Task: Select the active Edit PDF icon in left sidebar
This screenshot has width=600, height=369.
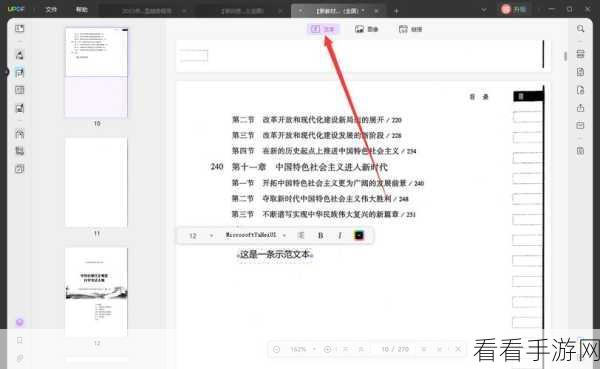Action: click(x=20, y=72)
